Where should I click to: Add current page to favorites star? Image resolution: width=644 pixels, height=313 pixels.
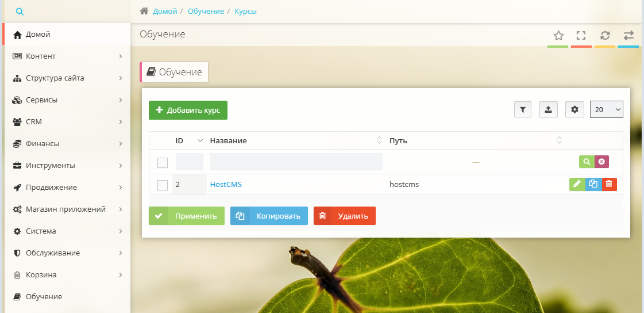(558, 35)
